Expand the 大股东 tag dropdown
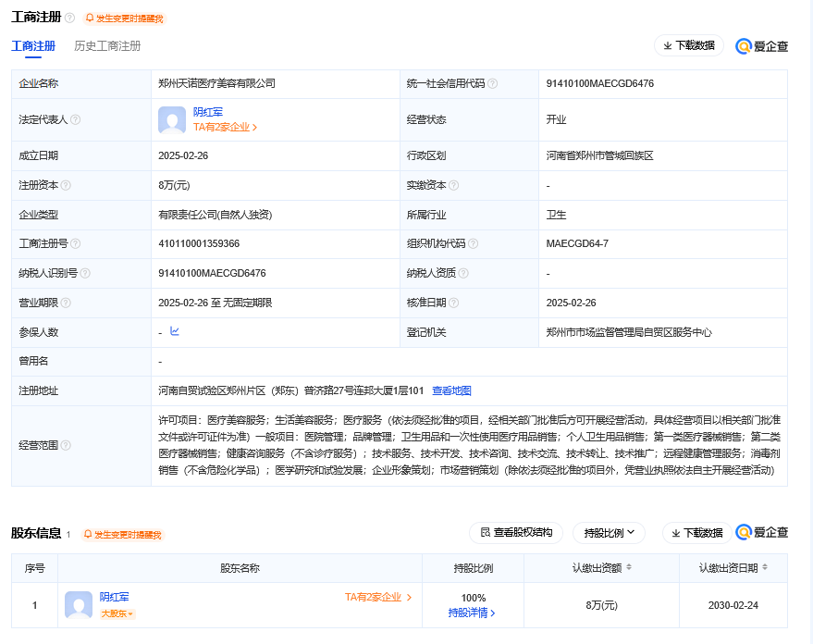The width and height of the screenshot is (813, 644). tap(117, 613)
